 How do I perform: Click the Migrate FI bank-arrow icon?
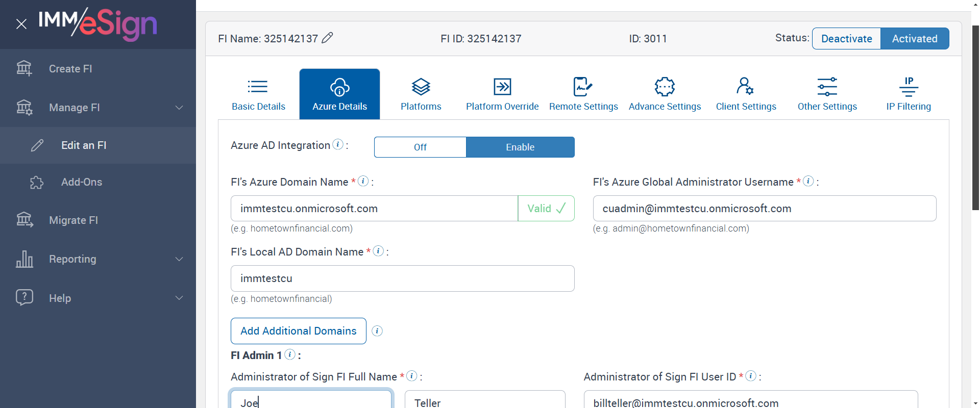24,220
